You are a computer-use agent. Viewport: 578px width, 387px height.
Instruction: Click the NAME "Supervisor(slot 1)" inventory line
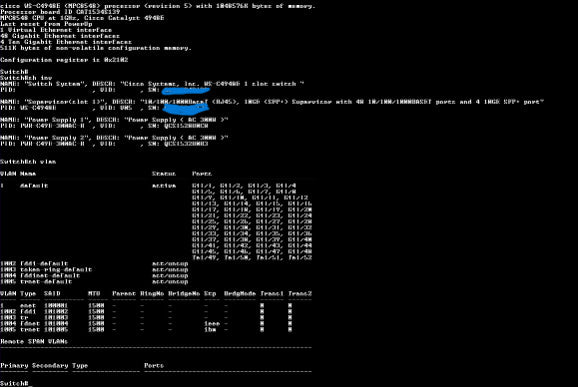272,102
